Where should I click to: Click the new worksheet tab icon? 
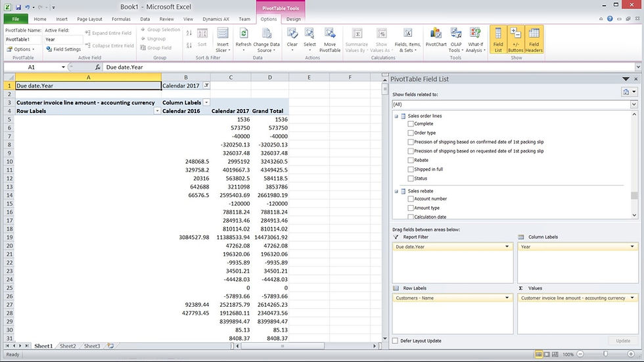110,346
